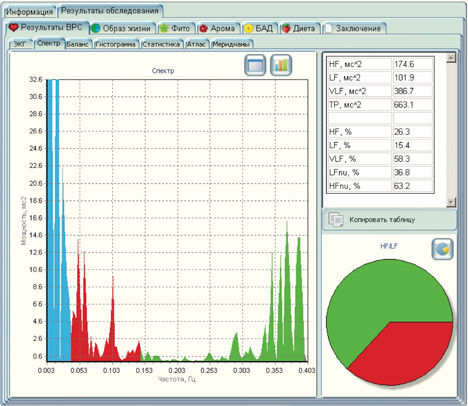Image resolution: width=468 pixels, height=406 pixels.
Task: Click the heart icon on Результаты ВРС tab
Action: point(13,27)
